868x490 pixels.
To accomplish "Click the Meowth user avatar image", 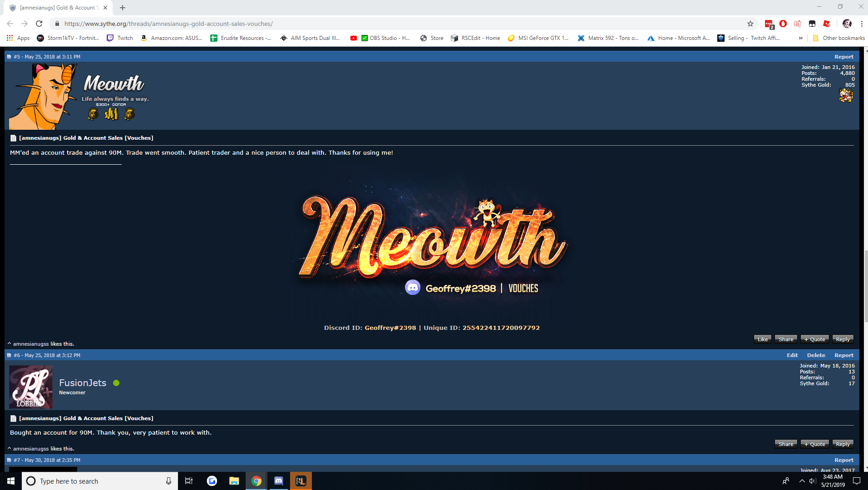I will 43,96.
